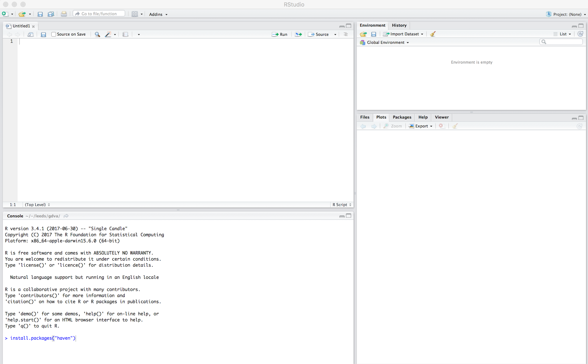588x364 pixels.
Task: Expand the Addins dropdown menu
Action: coord(158,14)
